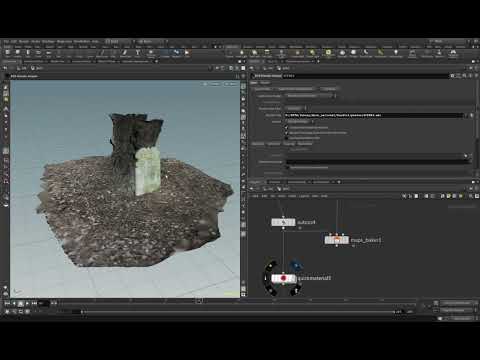Select the Draw Curve shelf tool

click(x=102, y=53)
